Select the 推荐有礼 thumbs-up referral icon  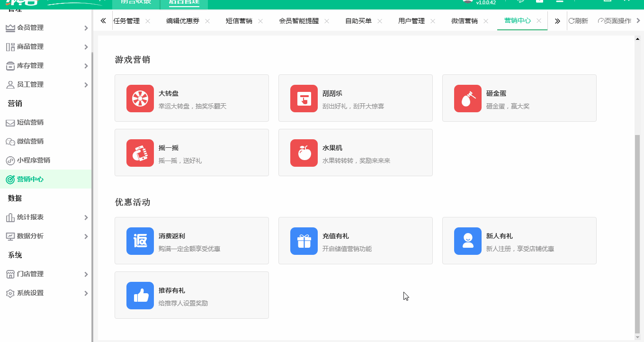[140, 295]
